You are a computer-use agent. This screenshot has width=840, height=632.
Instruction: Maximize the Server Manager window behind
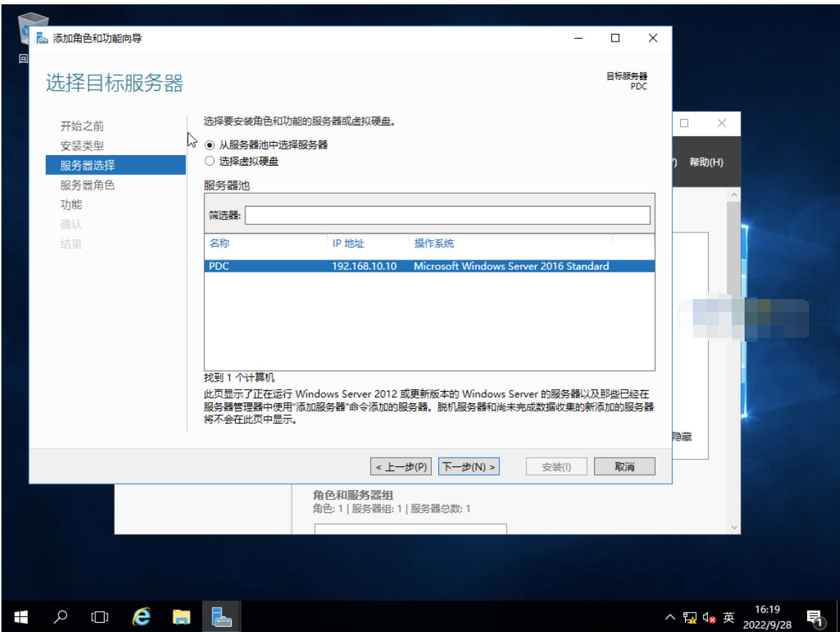pyautogui.click(x=684, y=123)
